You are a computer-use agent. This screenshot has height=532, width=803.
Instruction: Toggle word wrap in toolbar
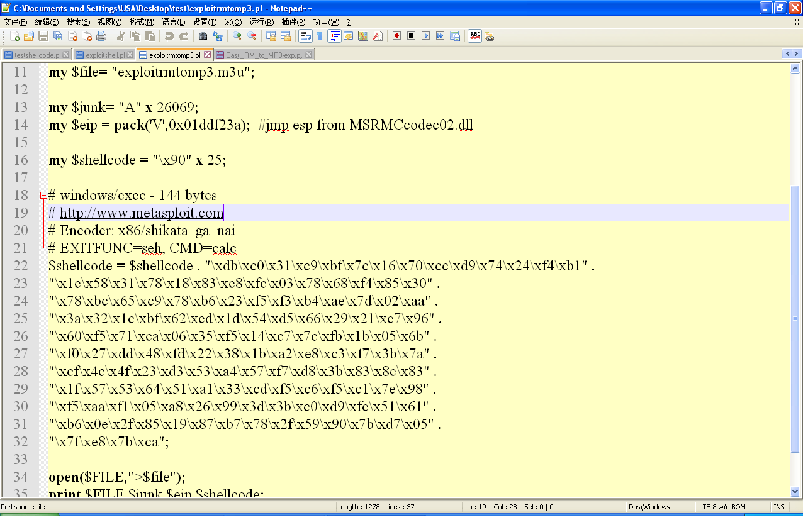pyautogui.click(x=305, y=36)
